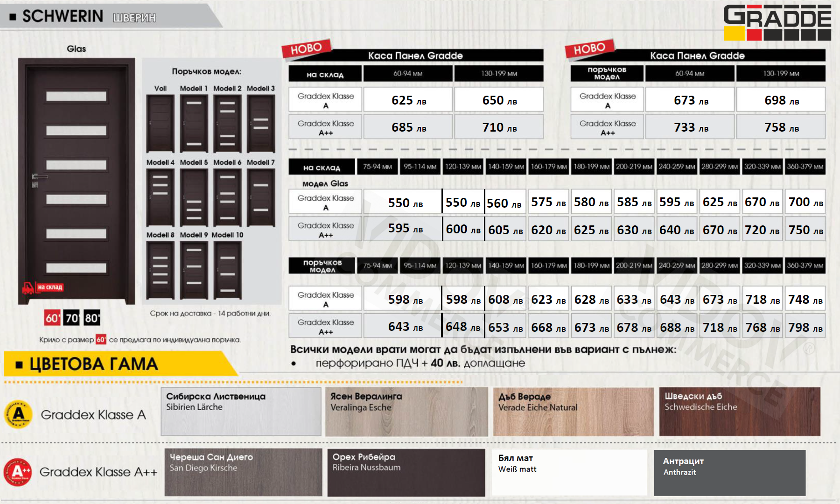Pick the Verade Eiche Natural color swatch
Screen dimensions: 840x504
click(574, 411)
